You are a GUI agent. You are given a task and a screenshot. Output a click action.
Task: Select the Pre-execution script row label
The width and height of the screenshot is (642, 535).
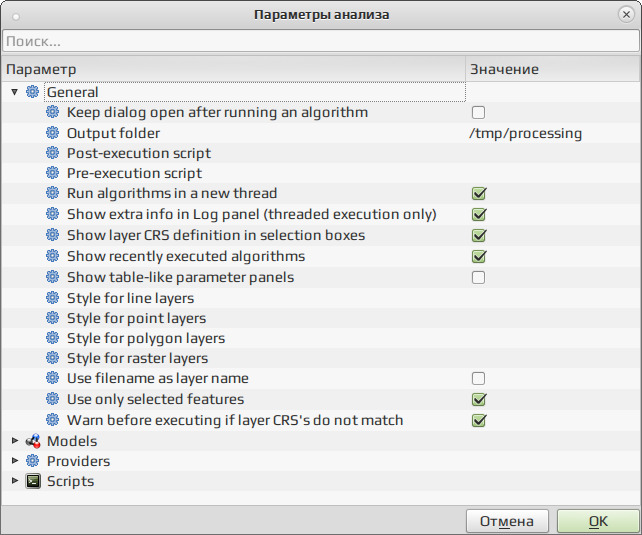134,173
